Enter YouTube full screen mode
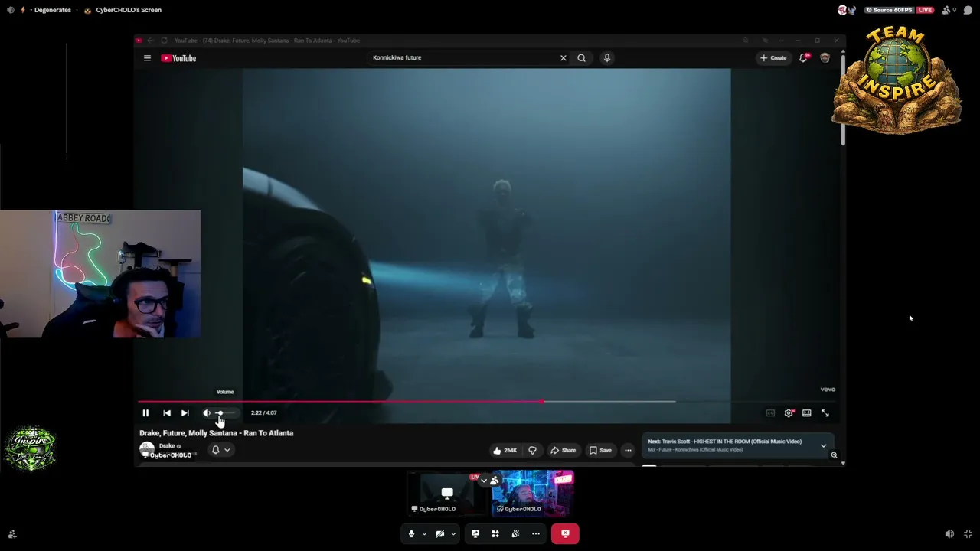Image resolution: width=980 pixels, height=551 pixels. 825,413
